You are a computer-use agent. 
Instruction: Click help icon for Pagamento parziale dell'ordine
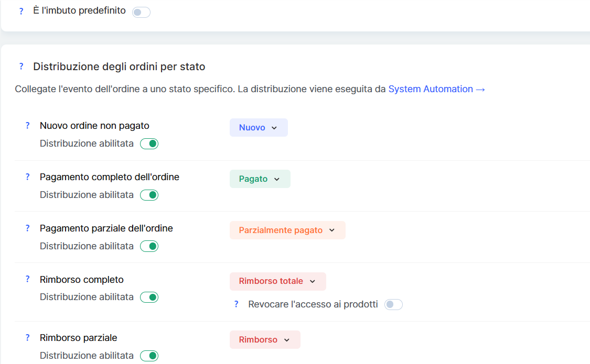pos(28,228)
